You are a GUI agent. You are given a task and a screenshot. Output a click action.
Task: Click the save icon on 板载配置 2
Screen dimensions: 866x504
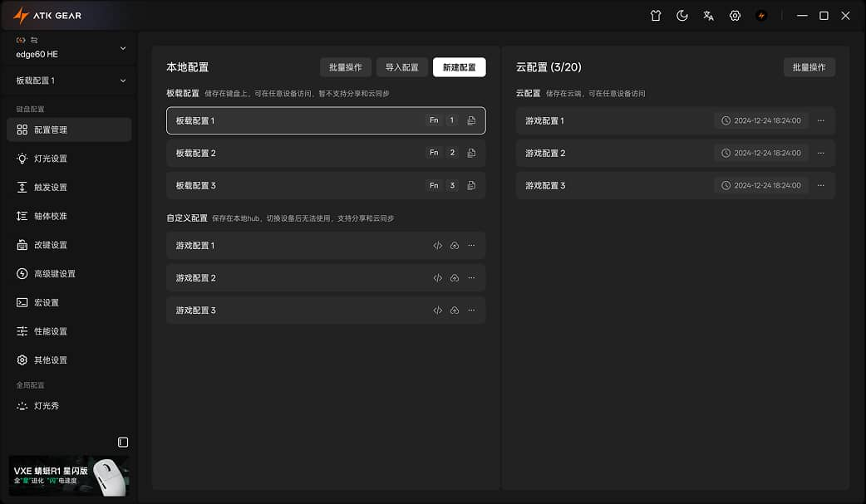click(x=471, y=153)
